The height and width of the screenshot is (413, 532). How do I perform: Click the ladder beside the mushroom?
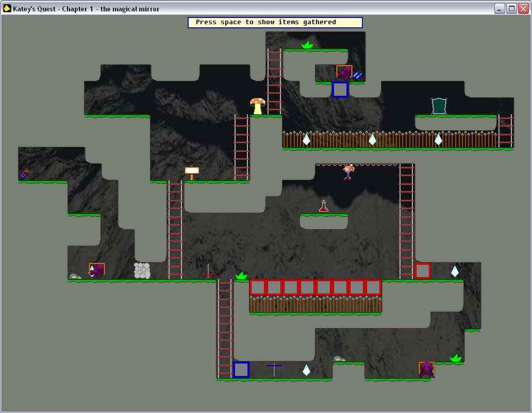click(274, 81)
